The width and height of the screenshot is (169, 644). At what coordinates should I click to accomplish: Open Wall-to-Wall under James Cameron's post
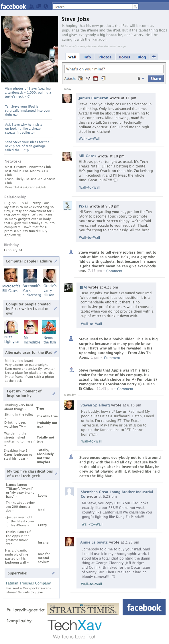pos(89,139)
